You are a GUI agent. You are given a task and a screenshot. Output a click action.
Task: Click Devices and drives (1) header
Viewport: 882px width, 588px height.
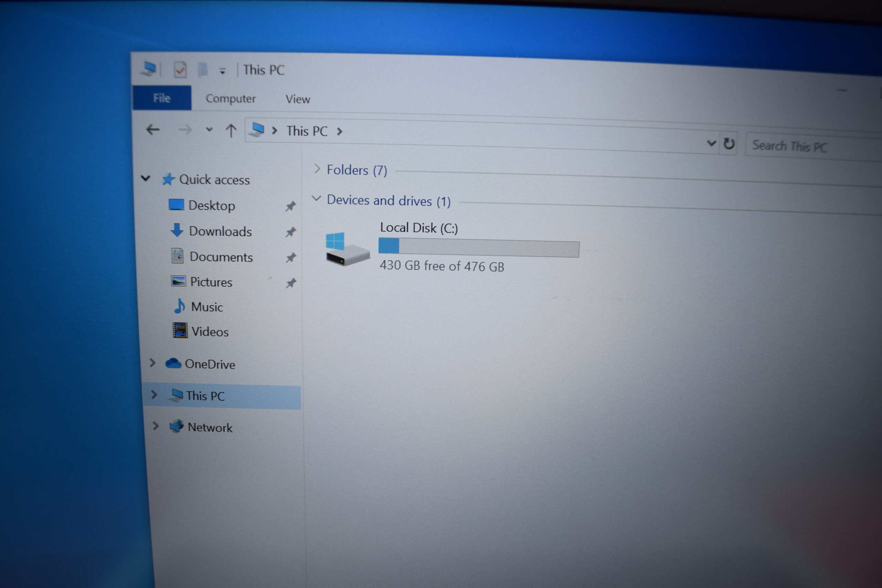pos(389,200)
